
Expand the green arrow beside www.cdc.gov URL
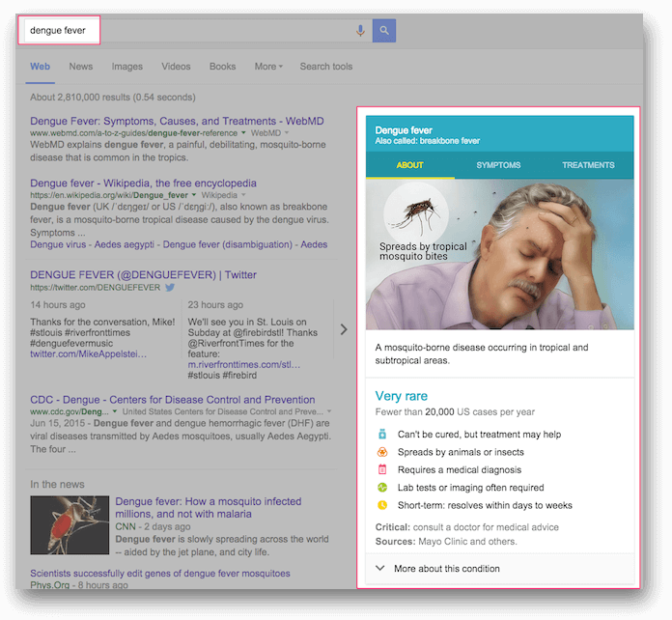click(115, 411)
